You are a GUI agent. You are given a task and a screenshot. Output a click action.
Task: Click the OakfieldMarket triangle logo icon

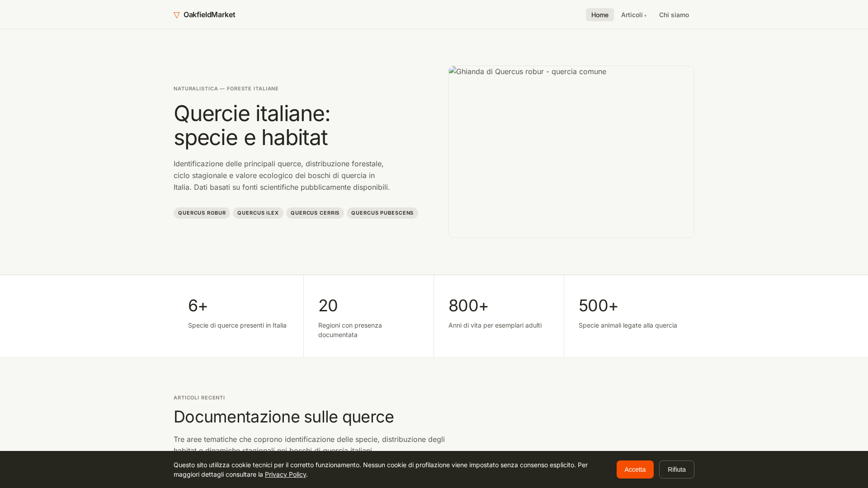point(177,15)
